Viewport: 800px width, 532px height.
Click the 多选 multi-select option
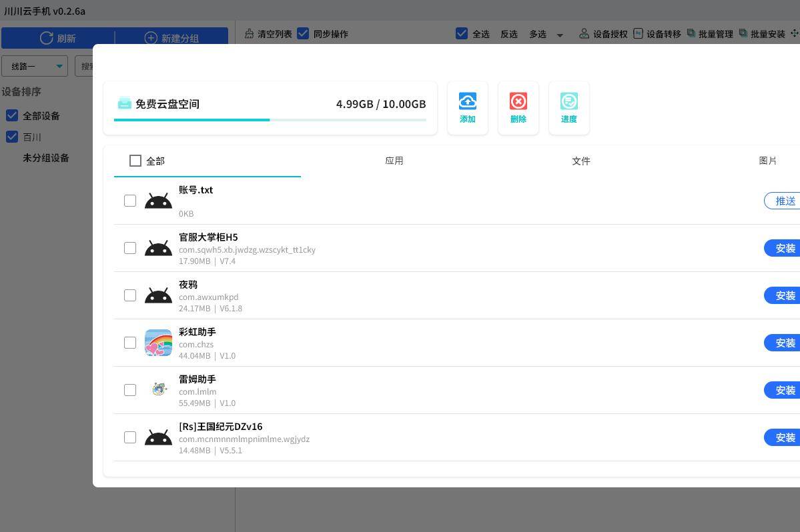(x=537, y=34)
